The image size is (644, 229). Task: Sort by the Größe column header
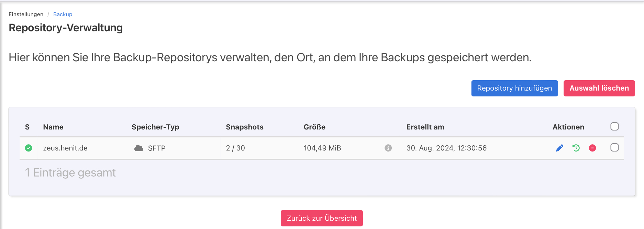(x=314, y=127)
